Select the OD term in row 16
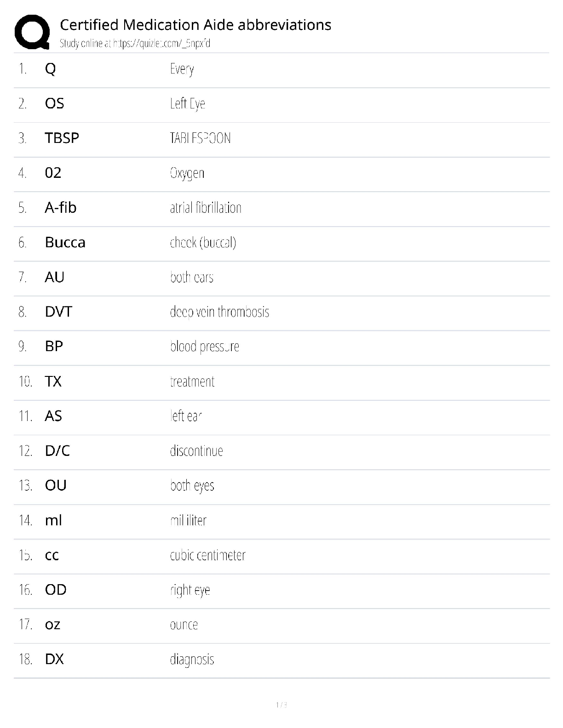Screen dimensions: 563x728 click(x=56, y=590)
